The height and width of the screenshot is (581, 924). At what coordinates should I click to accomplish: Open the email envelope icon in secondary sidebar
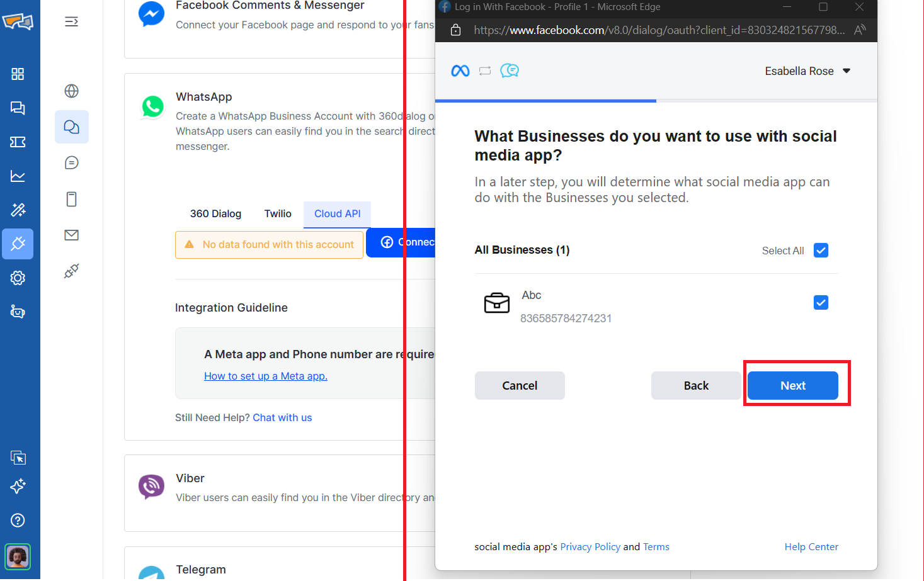(x=72, y=235)
